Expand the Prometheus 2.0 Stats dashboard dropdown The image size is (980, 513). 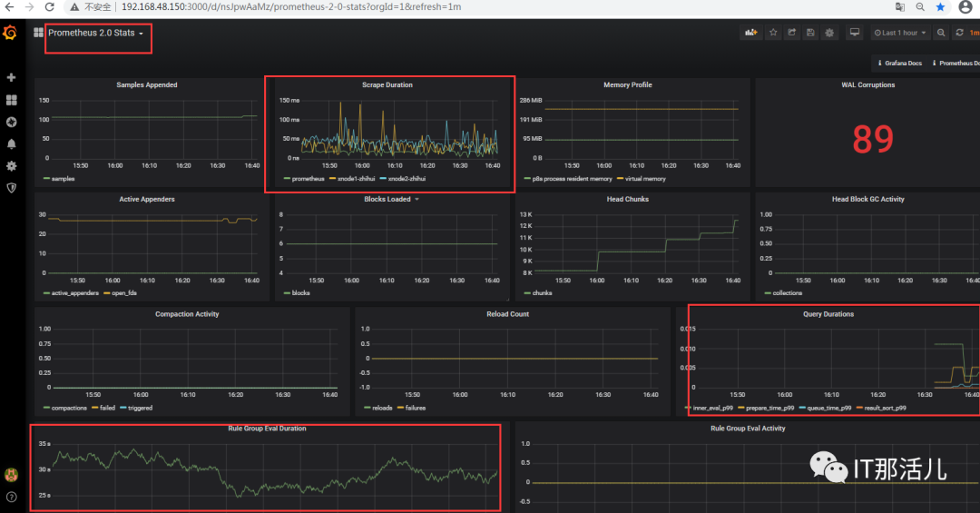click(95, 33)
